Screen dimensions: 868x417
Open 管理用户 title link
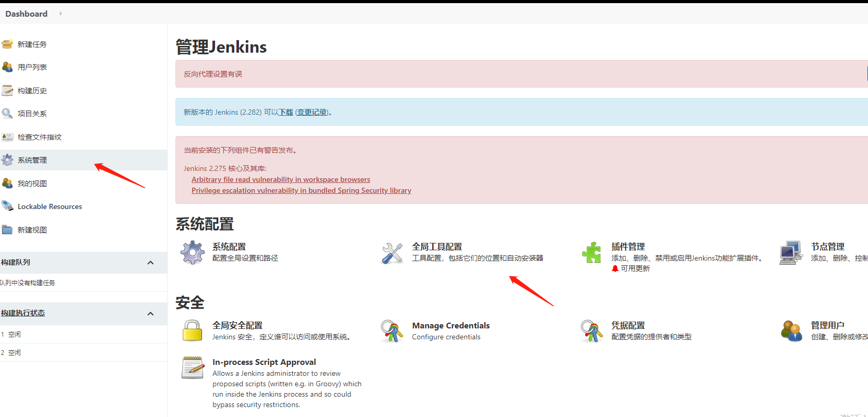click(828, 325)
